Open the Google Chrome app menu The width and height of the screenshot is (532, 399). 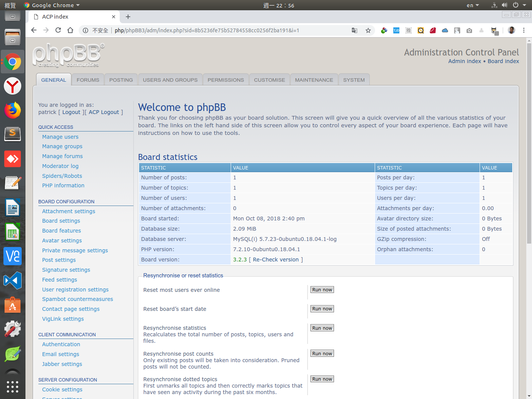(x=52, y=5)
